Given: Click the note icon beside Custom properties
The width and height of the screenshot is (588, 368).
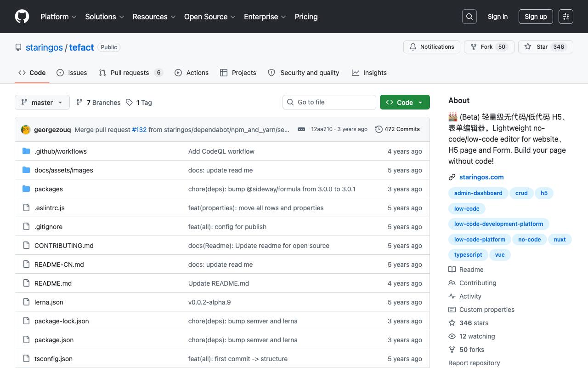Looking at the screenshot, I should tap(452, 310).
